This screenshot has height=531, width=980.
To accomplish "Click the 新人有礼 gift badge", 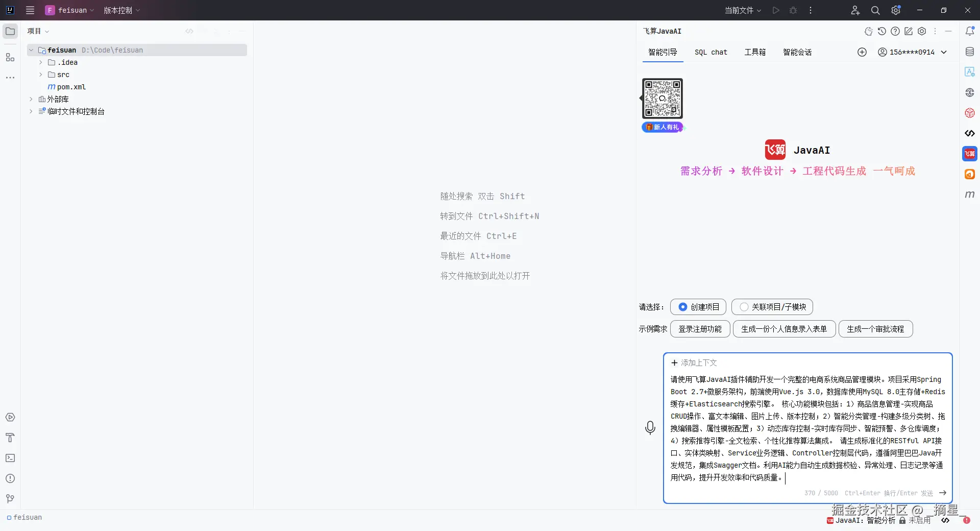I will click(662, 127).
